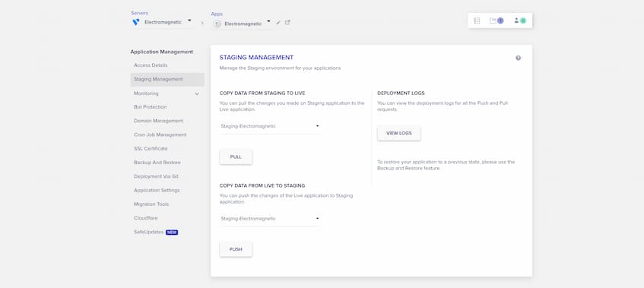Click the pencil edit icon for the app
This screenshot has width=644, height=288.
click(x=278, y=23)
